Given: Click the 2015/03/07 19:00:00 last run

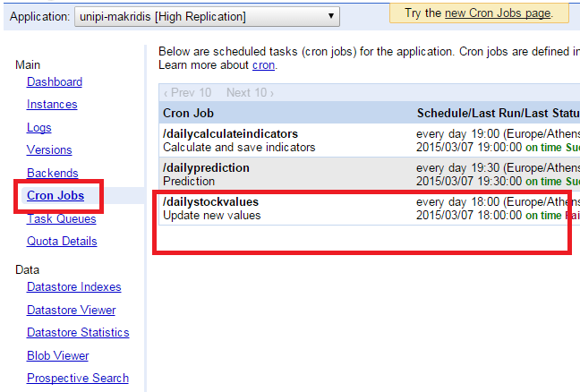Looking at the screenshot, I should click(469, 147).
